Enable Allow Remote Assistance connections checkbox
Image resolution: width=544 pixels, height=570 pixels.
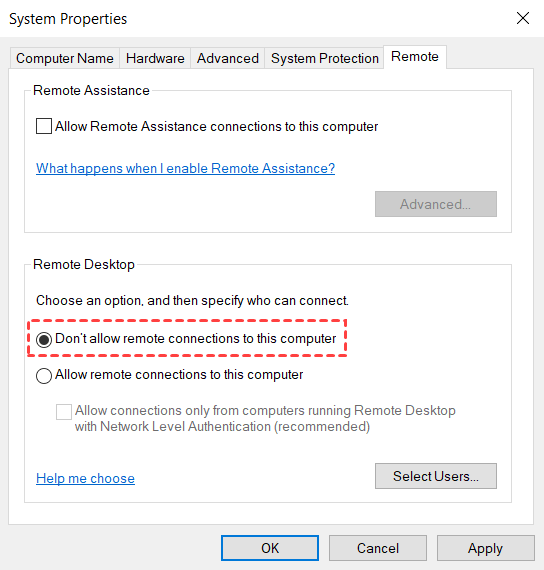pyautogui.click(x=44, y=126)
